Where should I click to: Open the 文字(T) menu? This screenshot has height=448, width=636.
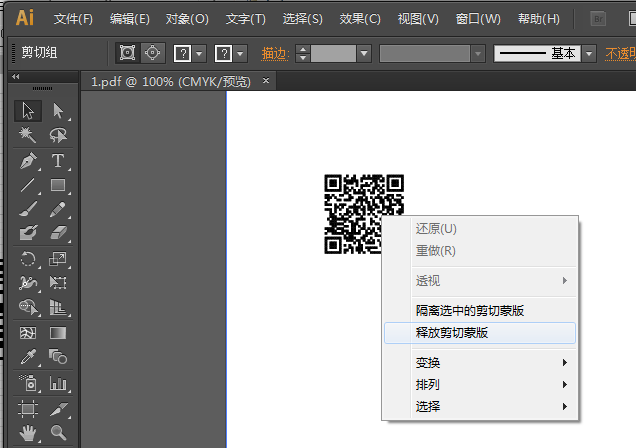click(245, 19)
